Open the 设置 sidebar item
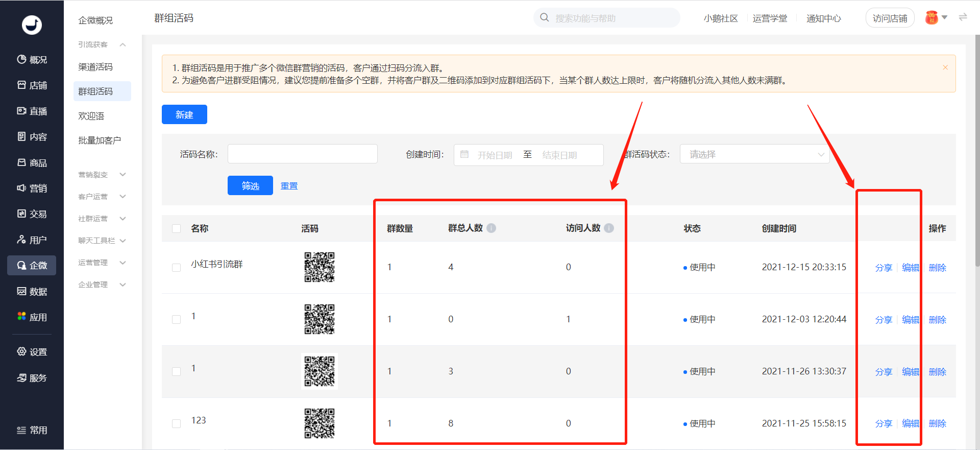Image resolution: width=980 pixels, height=450 pixels. tap(32, 352)
